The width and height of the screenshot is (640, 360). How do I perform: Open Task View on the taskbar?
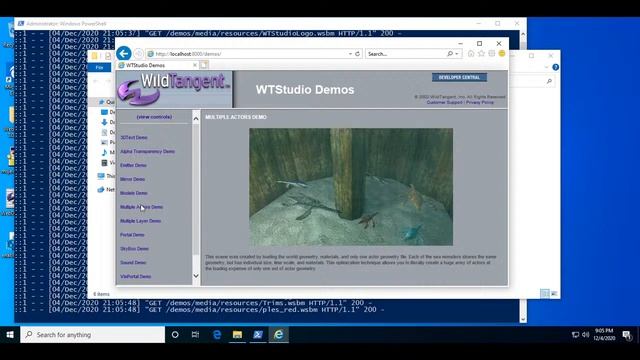coord(196,335)
